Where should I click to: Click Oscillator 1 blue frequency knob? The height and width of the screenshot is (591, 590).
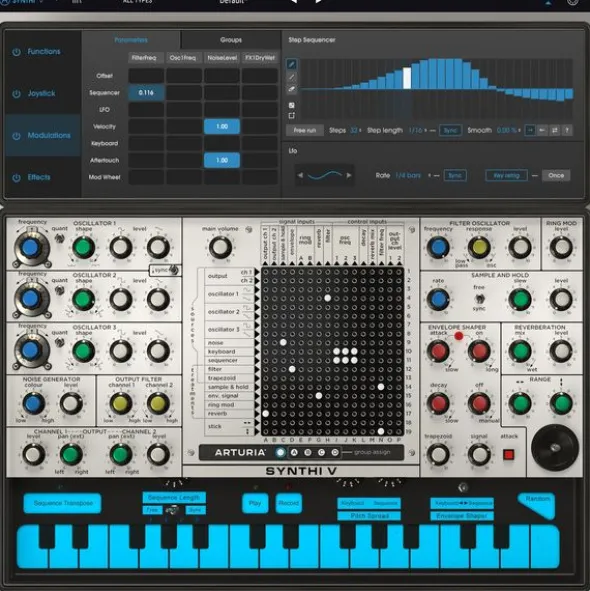tap(31, 248)
